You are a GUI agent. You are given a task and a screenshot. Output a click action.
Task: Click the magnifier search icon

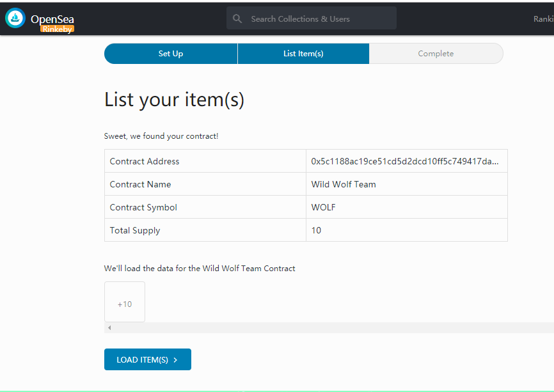[238, 19]
